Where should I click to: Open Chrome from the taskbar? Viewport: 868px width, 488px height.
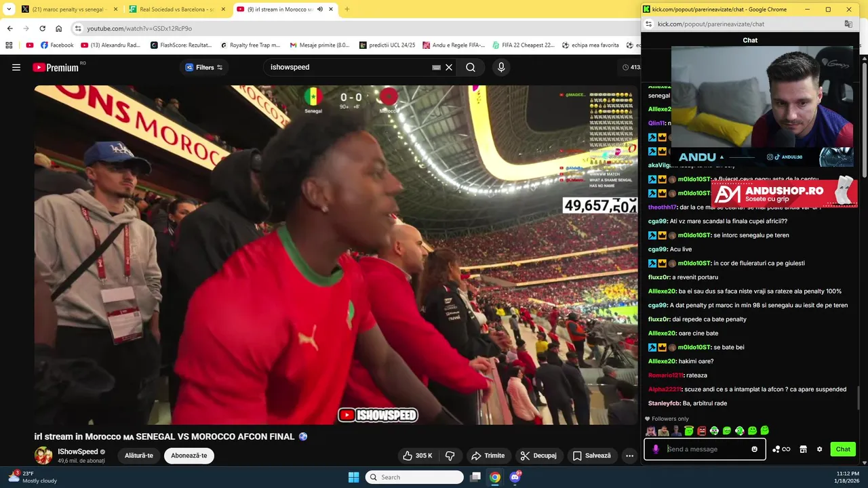click(495, 477)
